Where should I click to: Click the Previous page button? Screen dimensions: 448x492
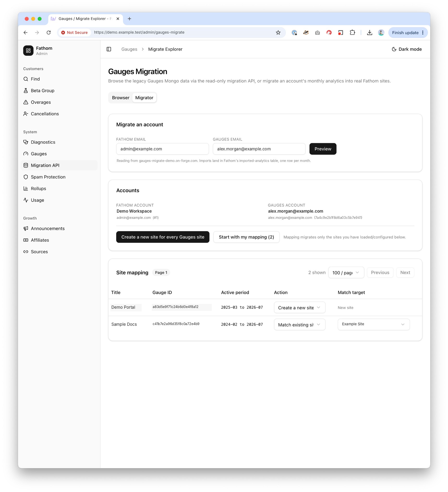pyautogui.click(x=380, y=272)
